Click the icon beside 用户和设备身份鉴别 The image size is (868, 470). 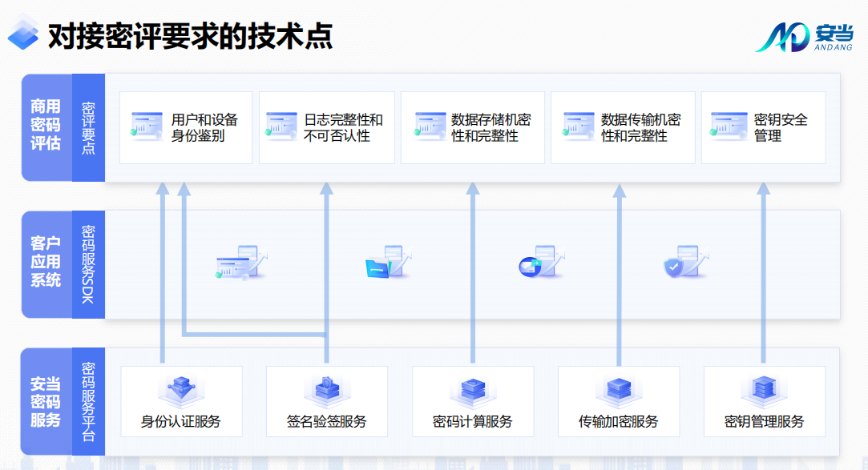point(146,126)
